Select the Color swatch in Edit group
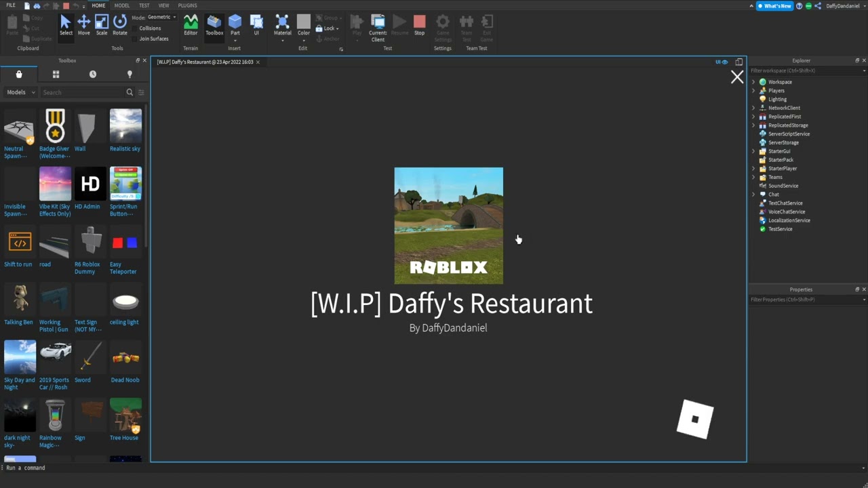The width and height of the screenshot is (868, 488). coord(304,22)
